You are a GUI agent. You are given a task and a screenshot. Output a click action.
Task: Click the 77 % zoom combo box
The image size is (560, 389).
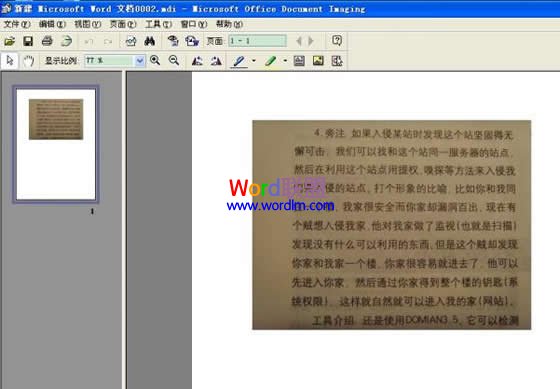[115, 61]
